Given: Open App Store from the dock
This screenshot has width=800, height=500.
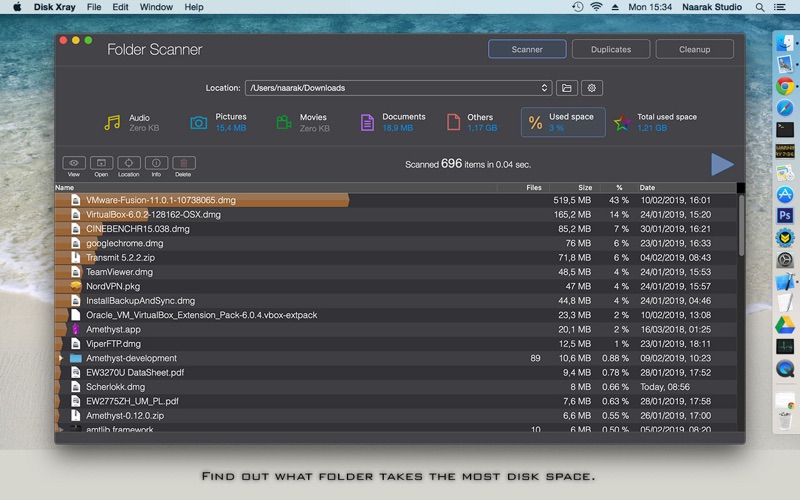Looking at the screenshot, I should pos(785,194).
